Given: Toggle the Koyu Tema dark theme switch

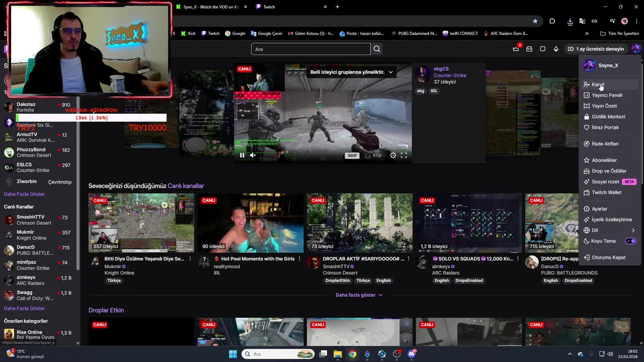Looking at the screenshot, I should pyautogui.click(x=630, y=241).
